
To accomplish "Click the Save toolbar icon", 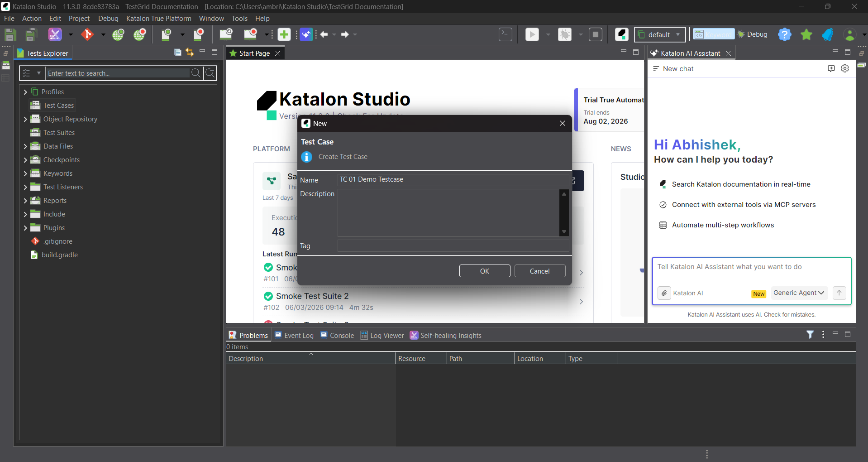I will tap(10, 34).
